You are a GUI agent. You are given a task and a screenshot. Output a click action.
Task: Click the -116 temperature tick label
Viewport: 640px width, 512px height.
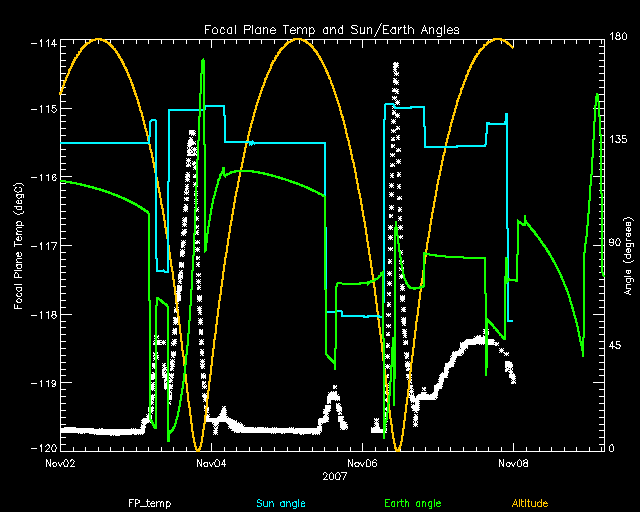click(43, 177)
